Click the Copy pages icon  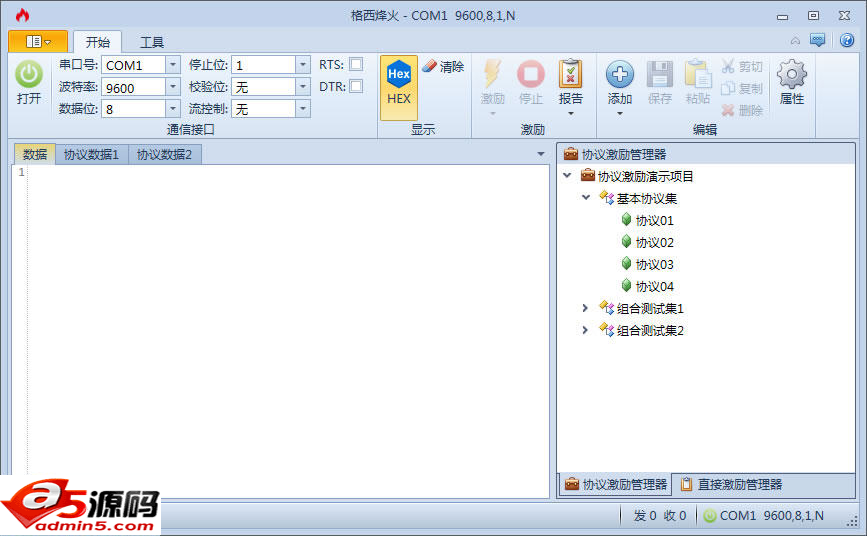pyautogui.click(x=728, y=88)
